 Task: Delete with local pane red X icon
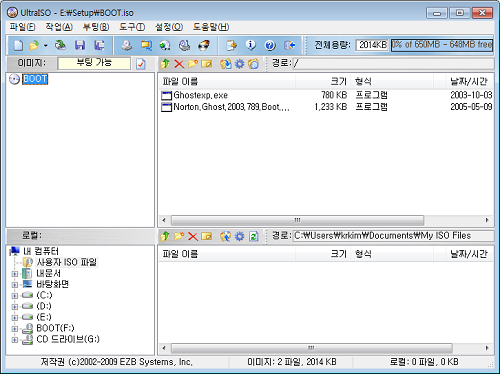193,236
